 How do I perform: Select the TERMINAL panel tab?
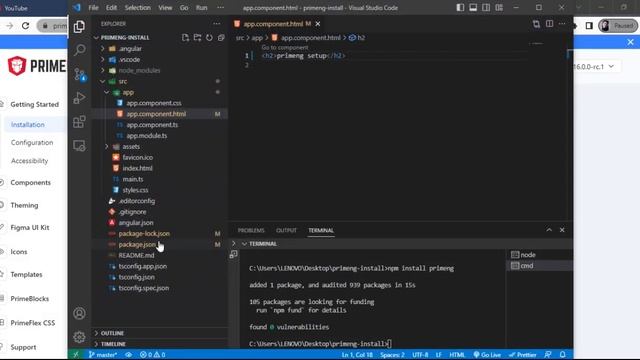[321, 231]
